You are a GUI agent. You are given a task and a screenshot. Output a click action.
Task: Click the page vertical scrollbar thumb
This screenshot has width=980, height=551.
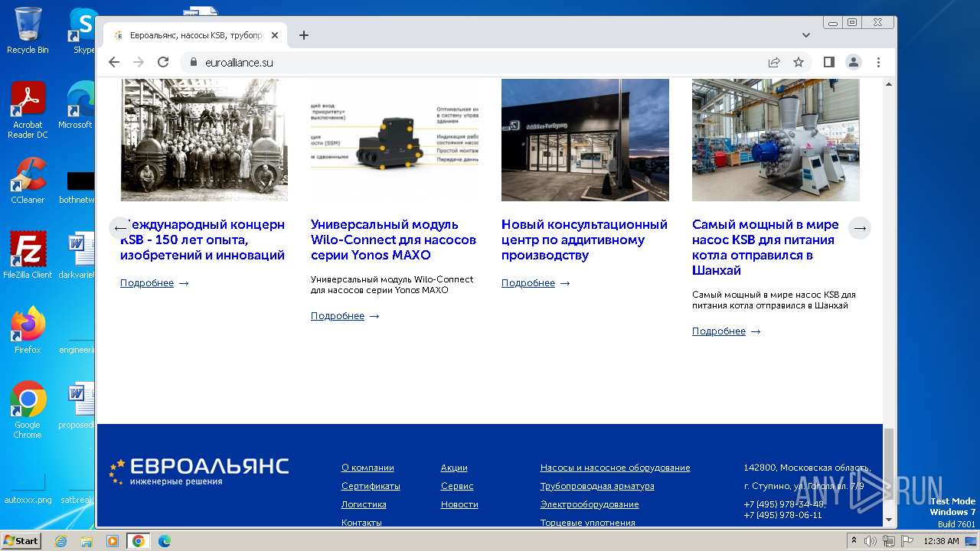click(889, 465)
